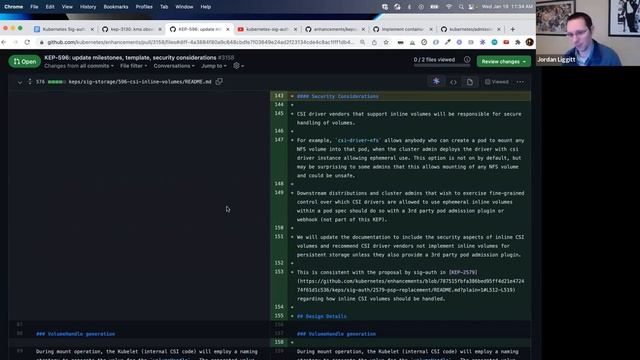The image size is (640, 360).
Task: Click the menu bar date and time
Action: point(507,7)
